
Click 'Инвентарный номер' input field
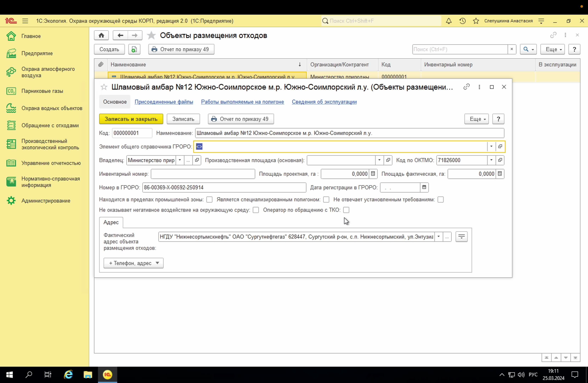[203, 174]
